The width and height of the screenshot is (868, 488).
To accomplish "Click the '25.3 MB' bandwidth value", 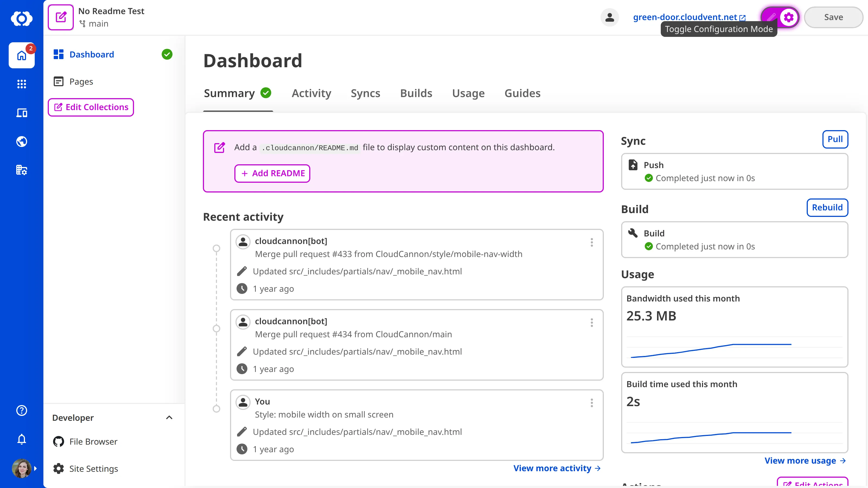I will click(x=651, y=316).
